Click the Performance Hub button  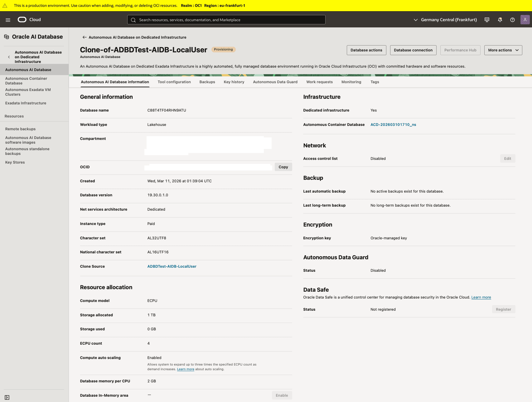(x=460, y=50)
